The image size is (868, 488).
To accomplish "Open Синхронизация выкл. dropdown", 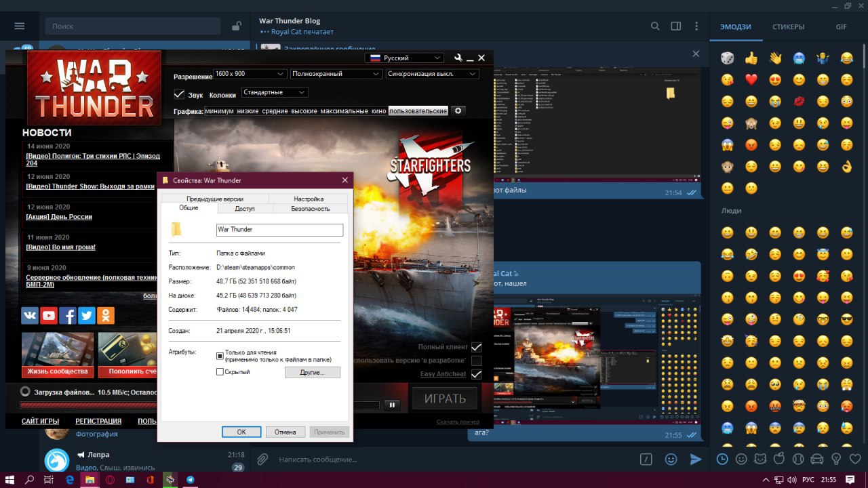I will 432,74.
